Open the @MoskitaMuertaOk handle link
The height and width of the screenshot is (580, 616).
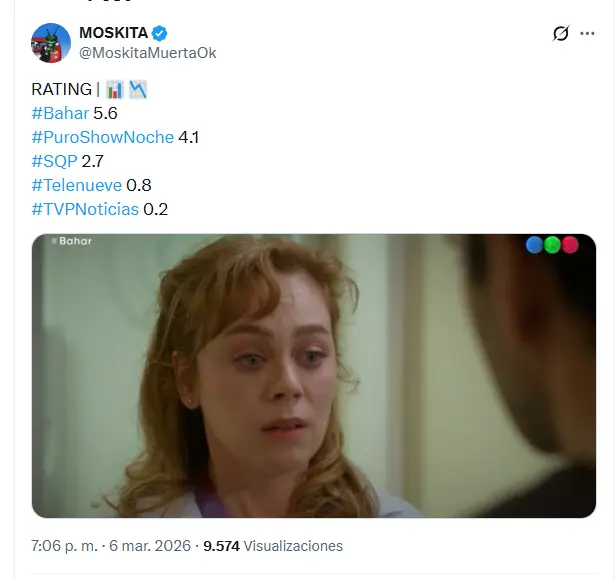point(148,53)
